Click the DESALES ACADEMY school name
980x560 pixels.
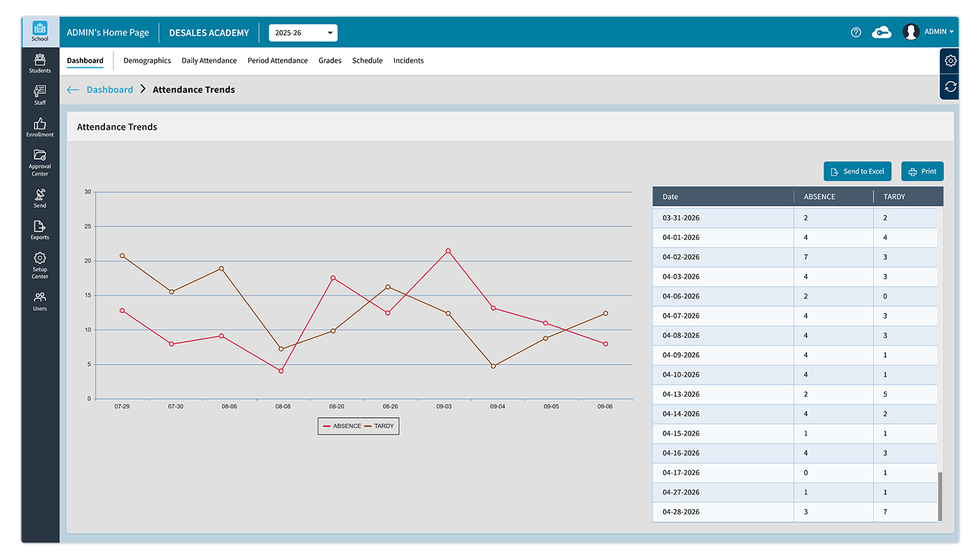click(209, 33)
